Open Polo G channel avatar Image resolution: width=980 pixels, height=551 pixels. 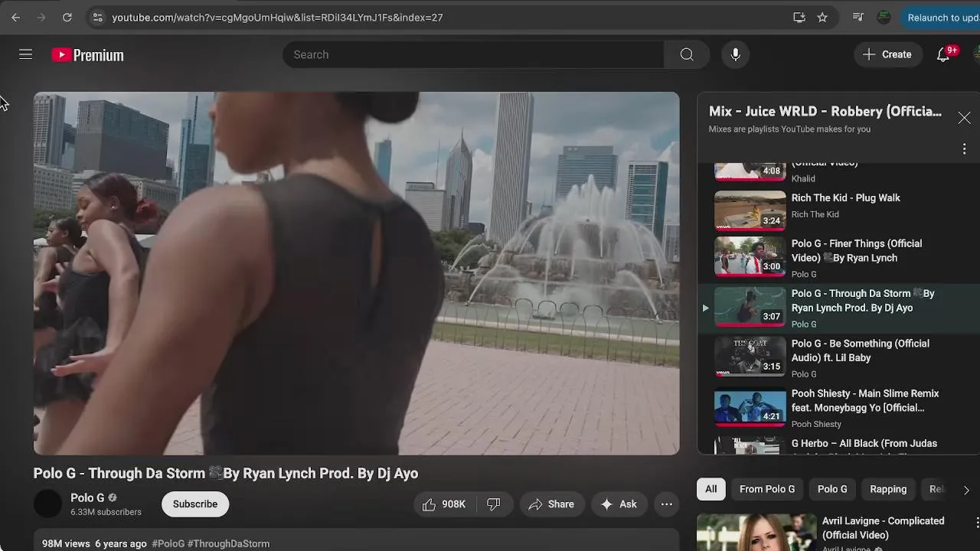tap(47, 504)
